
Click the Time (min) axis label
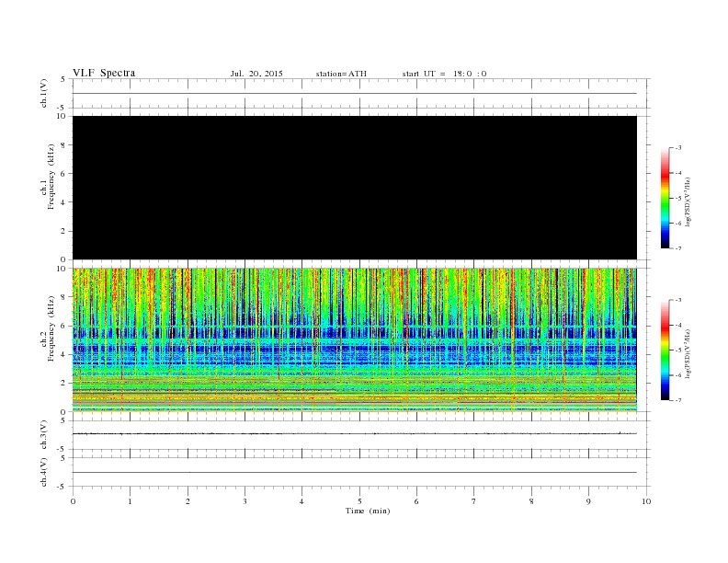point(368,511)
